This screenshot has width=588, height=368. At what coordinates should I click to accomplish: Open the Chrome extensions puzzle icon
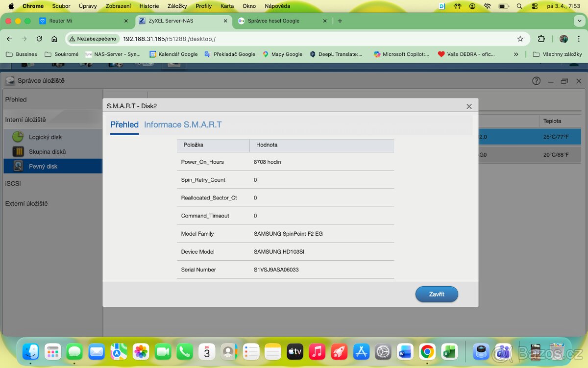tap(541, 39)
